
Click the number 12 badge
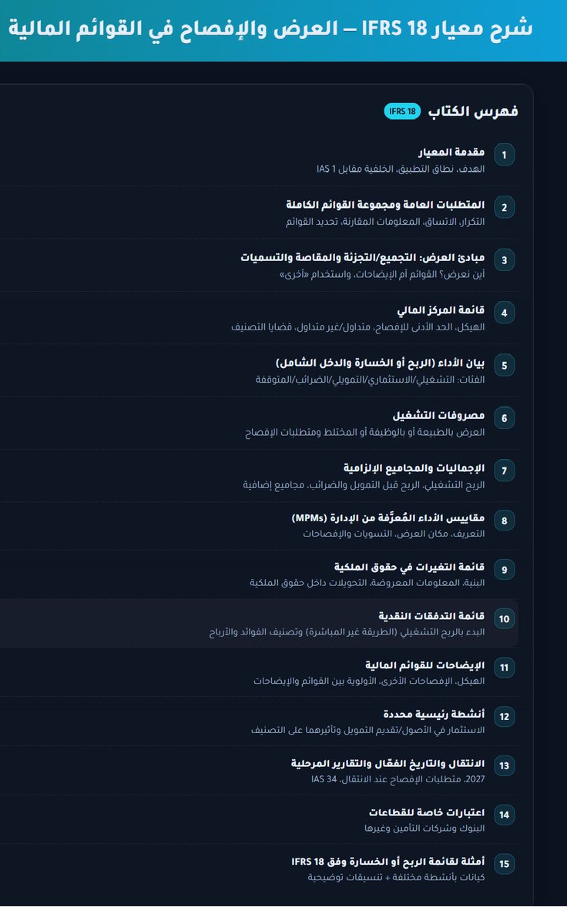click(x=505, y=716)
